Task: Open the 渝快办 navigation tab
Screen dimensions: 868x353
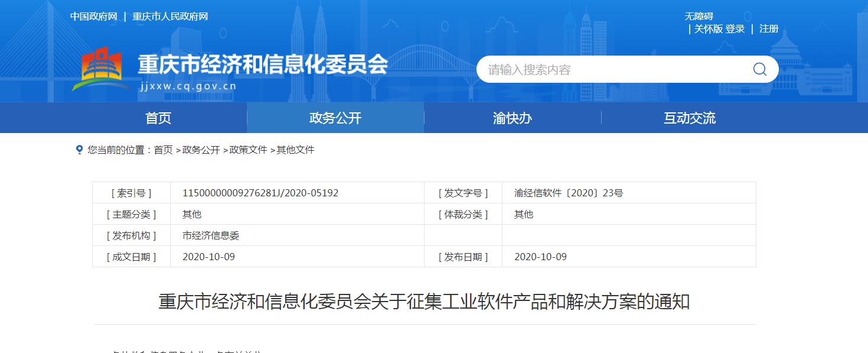Action: pyautogui.click(x=512, y=118)
